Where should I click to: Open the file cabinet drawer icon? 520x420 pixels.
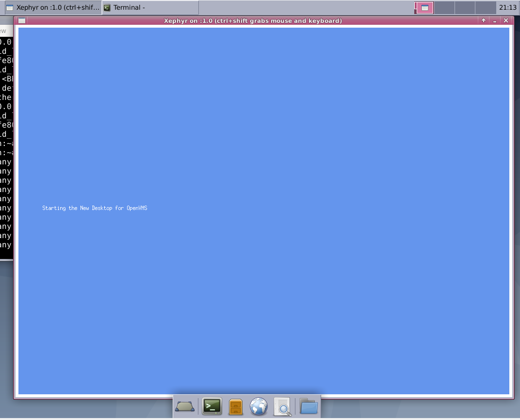(x=235, y=406)
